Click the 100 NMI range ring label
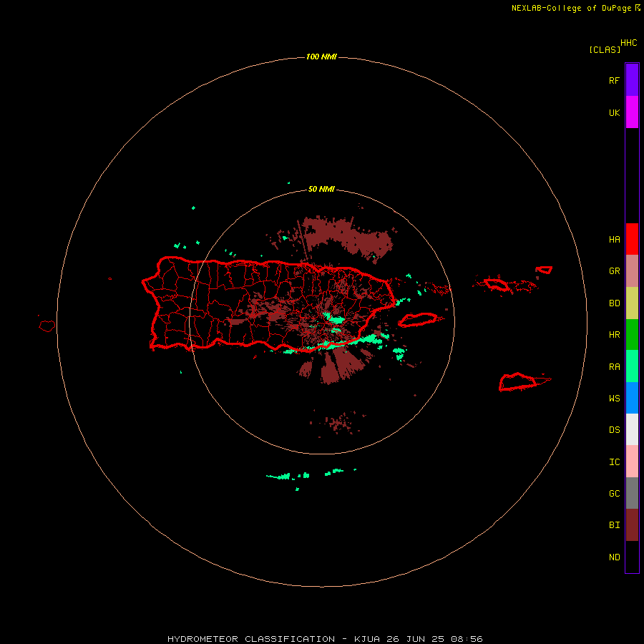Image resolution: width=644 pixels, height=644 pixels. tap(321, 57)
